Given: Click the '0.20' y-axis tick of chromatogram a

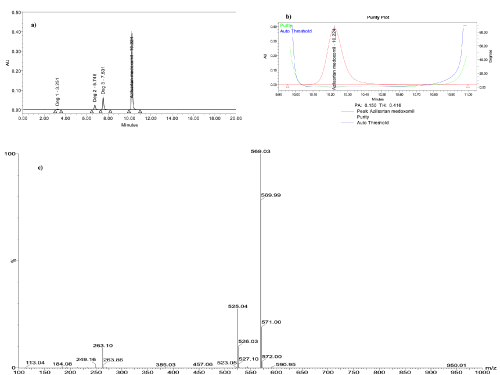Looking at the screenshot, I should pyautogui.click(x=17, y=71).
